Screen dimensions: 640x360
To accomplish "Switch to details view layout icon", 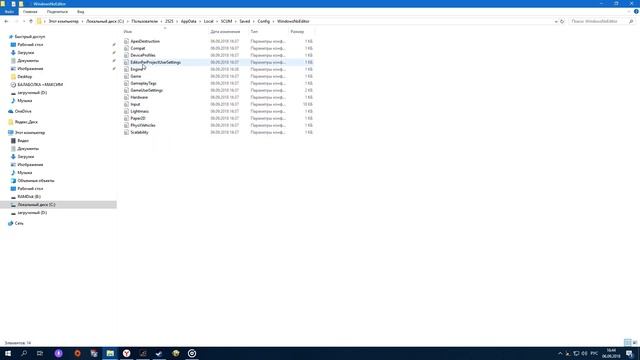I will coord(627,342).
